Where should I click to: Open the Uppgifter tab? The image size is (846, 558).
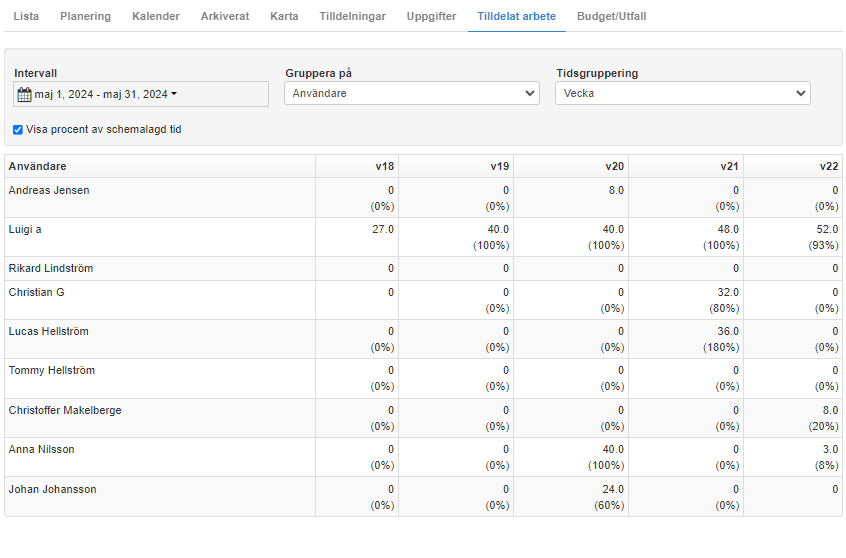coord(431,16)
